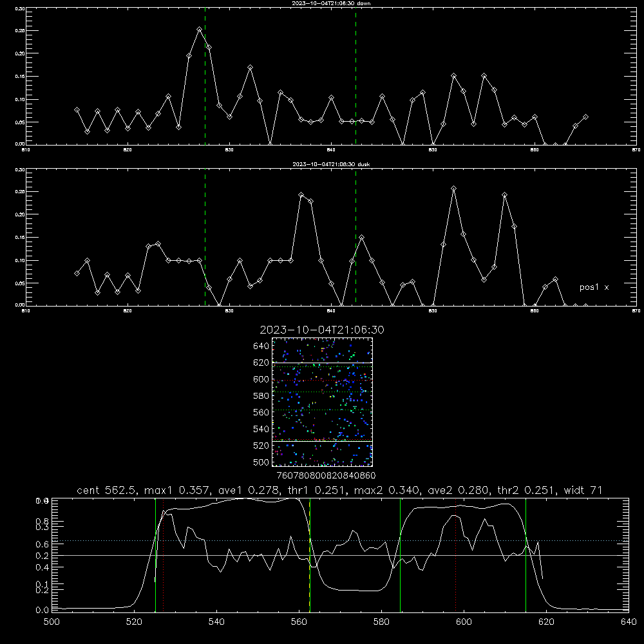Click the '540' x-axis label of bottom plot

216,622
